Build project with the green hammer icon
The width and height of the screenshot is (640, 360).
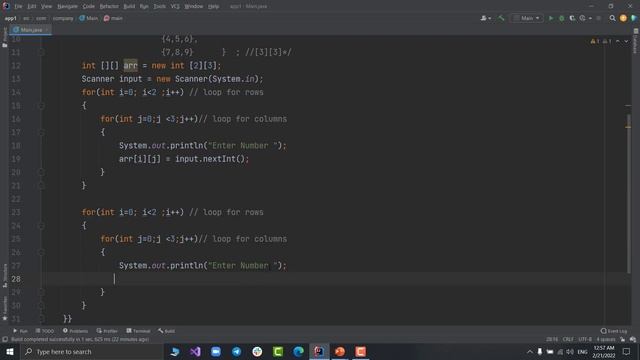(501, 18)
